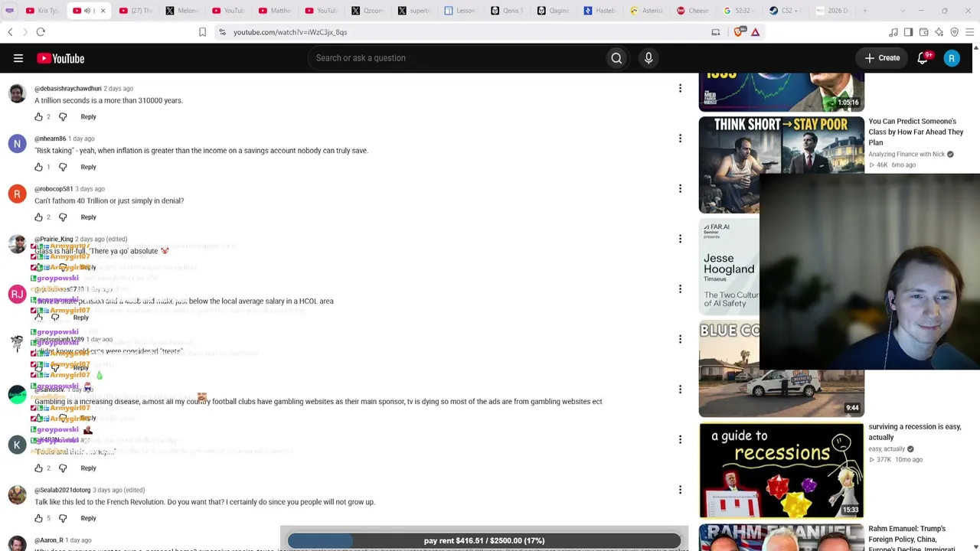Open YouTube notifications bell
Screen dimensions: 980x551
(x=923, y=58)
